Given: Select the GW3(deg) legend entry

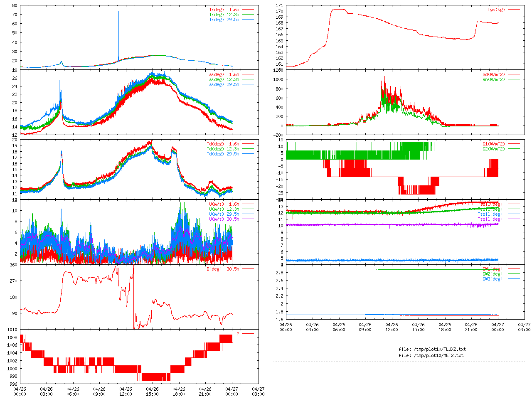Looking at the screenshot, I should pyautogui.click(x=493, y=279).
